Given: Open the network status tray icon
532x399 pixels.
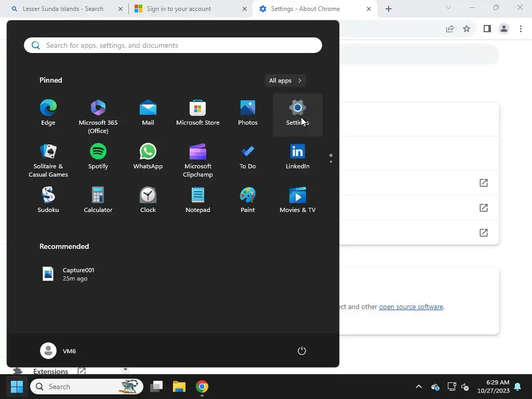Looking at the screenshot, I should [451, 387].
